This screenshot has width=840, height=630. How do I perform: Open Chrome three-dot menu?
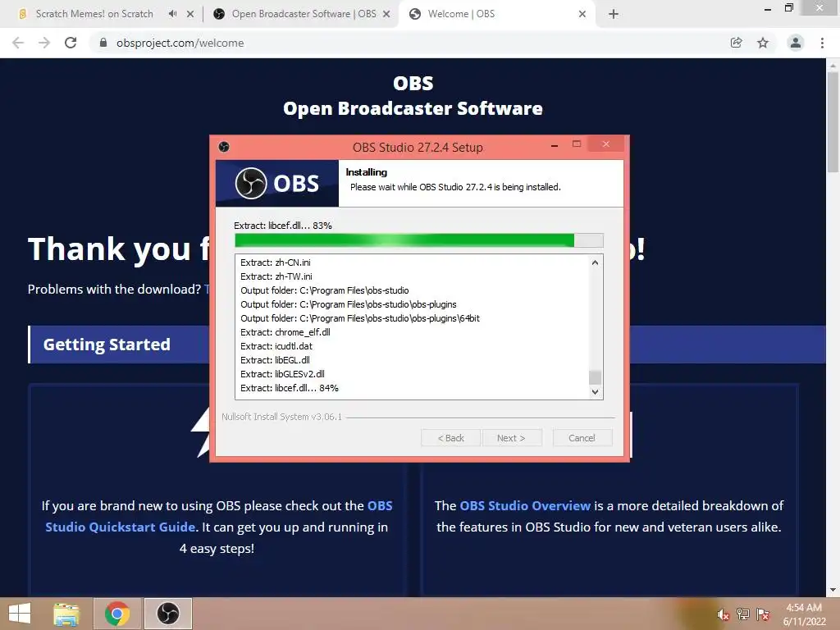click(822, 43)
